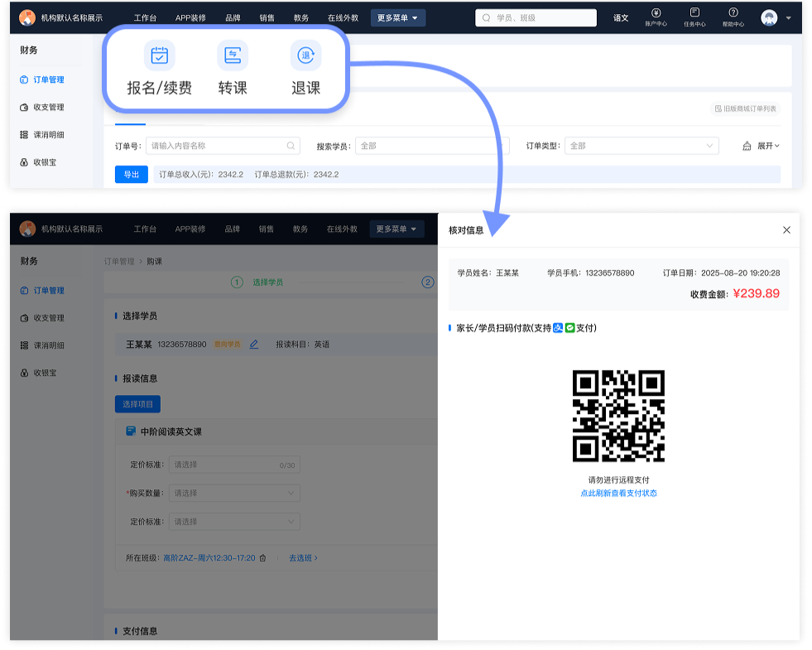Open 账户中心 from the top bar
The width and height of the screenshot is (812, 650).
pyautogui.click(x=656, y=17)
